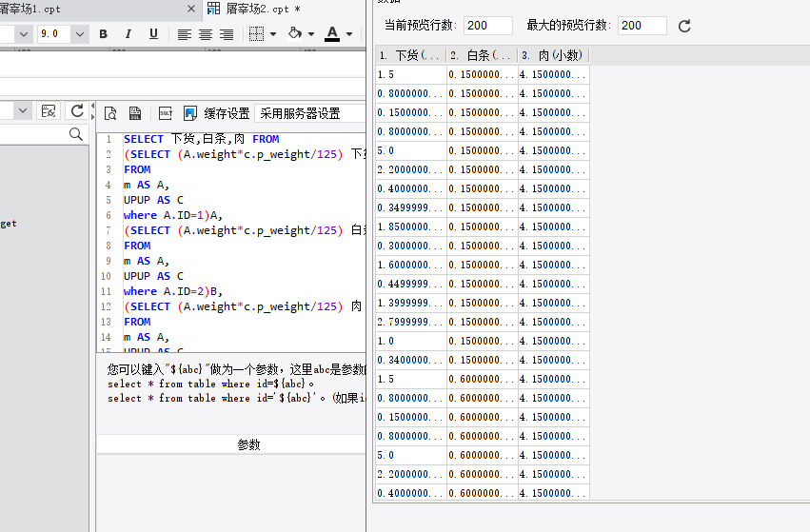Refresh the data preview
The image size is (810, 532).
[x=684, y=26]
